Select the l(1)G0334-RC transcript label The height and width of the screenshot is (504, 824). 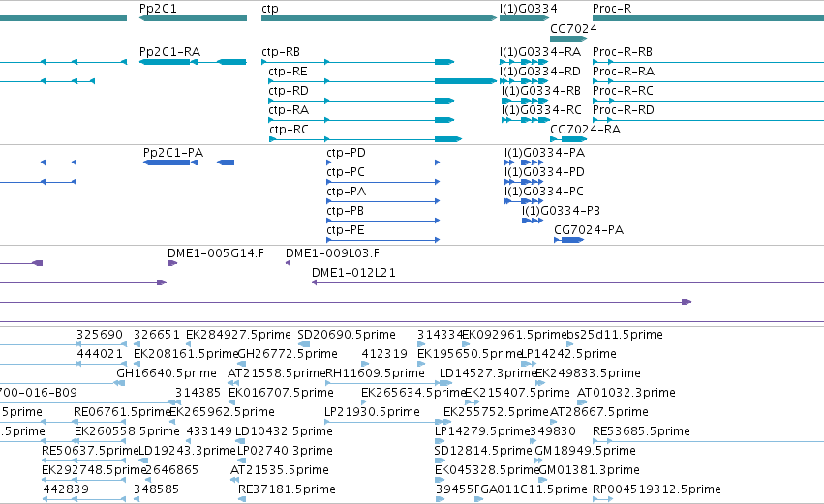541,110
